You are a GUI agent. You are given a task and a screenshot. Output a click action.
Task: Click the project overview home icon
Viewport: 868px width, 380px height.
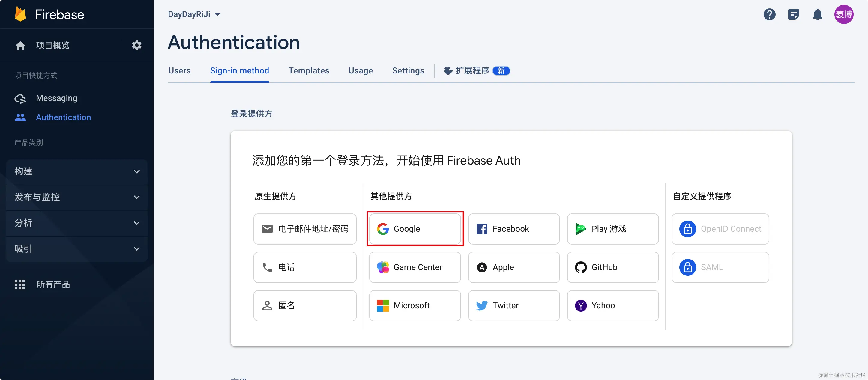(20, 45)
